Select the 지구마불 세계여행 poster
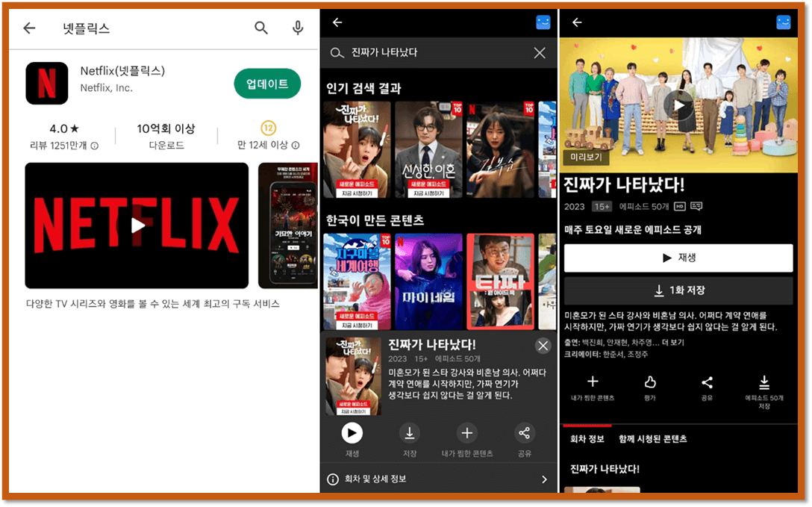Screen dimensions: 812x507 pos(357,282)
